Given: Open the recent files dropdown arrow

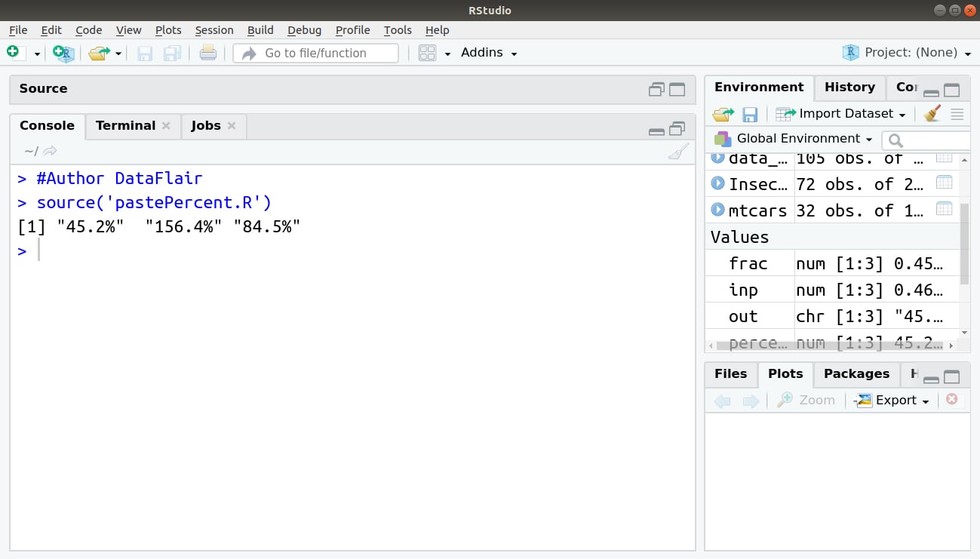Looking at the screenshot, I should (x=118, y=54).
